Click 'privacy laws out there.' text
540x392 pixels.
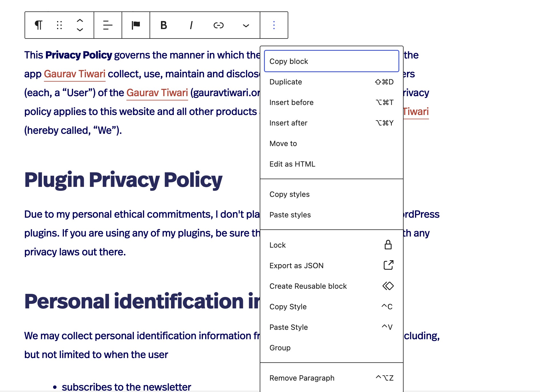[75, 252]
